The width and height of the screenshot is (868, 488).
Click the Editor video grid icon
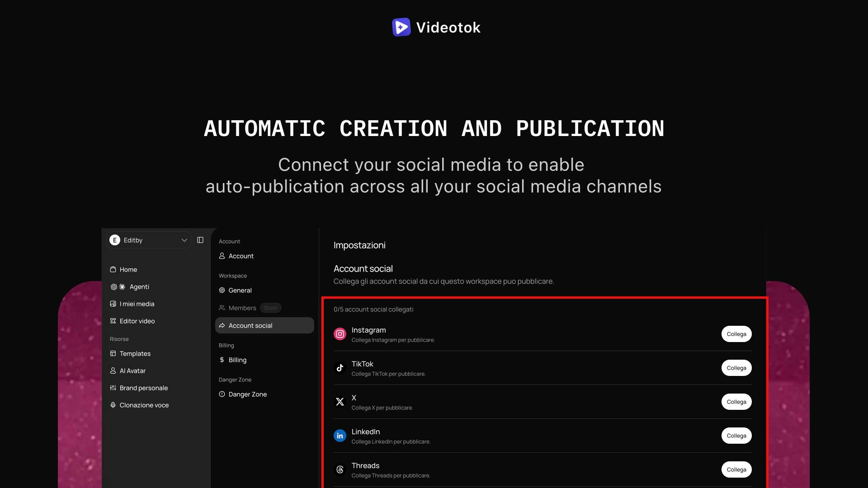click(113, 321)
